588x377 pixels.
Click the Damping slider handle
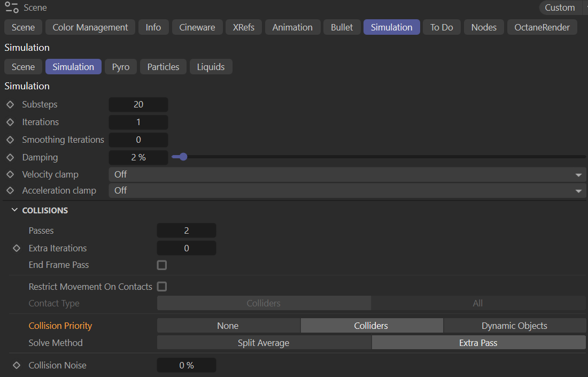(183, 157)
